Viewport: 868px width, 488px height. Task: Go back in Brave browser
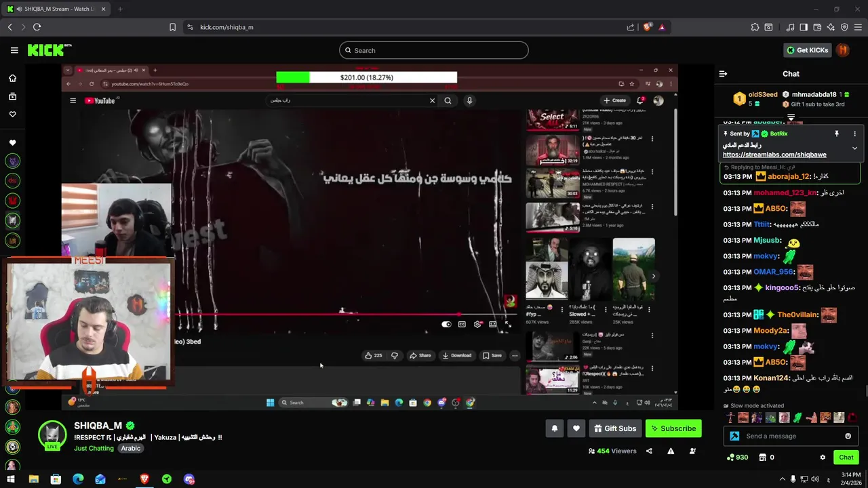click(x=9, y=27)
